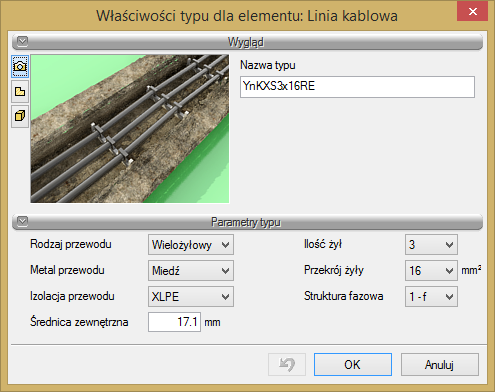This screenshot has height=392, width=495.
Task: Collapse the Parametry typu section
Action: point(22,221)
